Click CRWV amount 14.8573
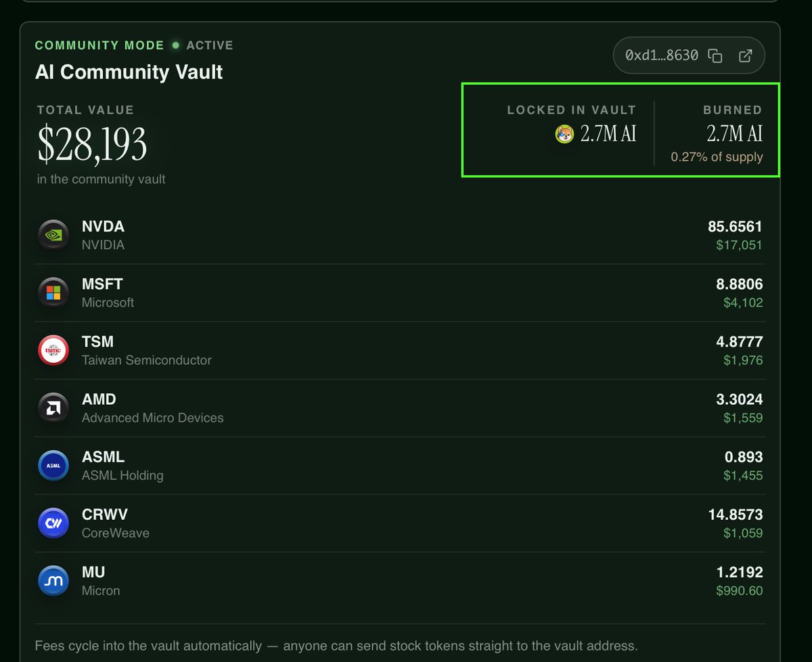The image size is (812, 662). [736, 514]
